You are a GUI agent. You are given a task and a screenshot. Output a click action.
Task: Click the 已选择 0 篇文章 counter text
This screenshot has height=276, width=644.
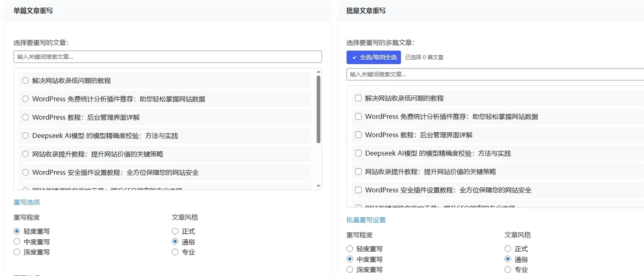click(x=424, y=57)
